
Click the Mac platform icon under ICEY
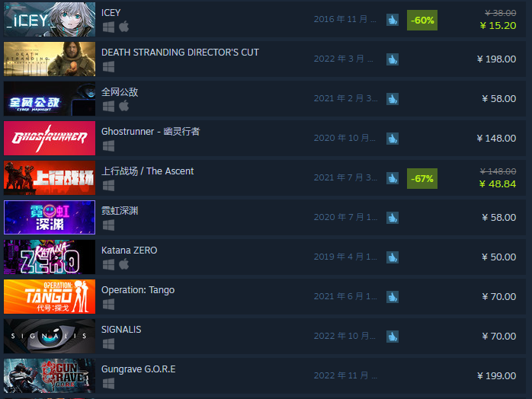123,27
